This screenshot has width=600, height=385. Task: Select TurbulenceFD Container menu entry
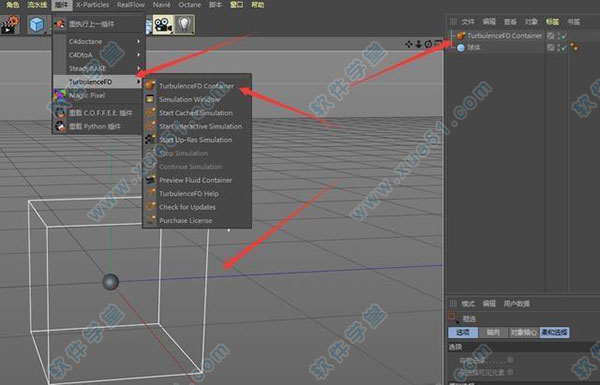click(x=197, y=86)
